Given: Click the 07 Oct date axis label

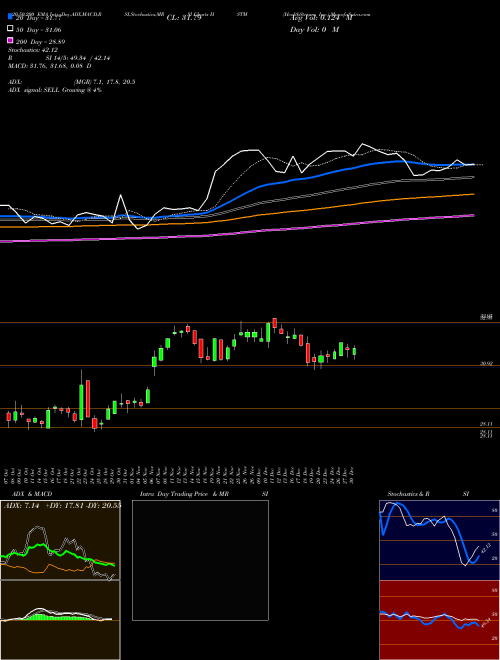Looking at the screenshot, I should [8, 474].
